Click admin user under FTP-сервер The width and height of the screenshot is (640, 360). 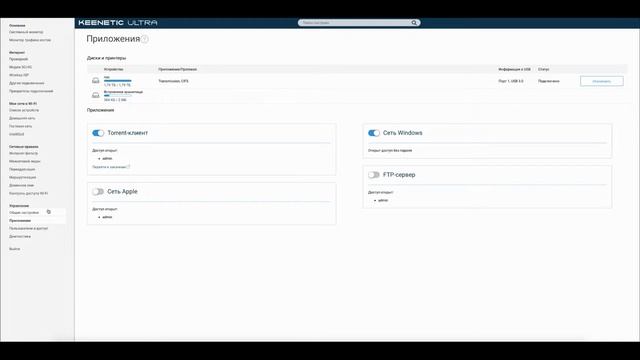(x=383, y=200)
